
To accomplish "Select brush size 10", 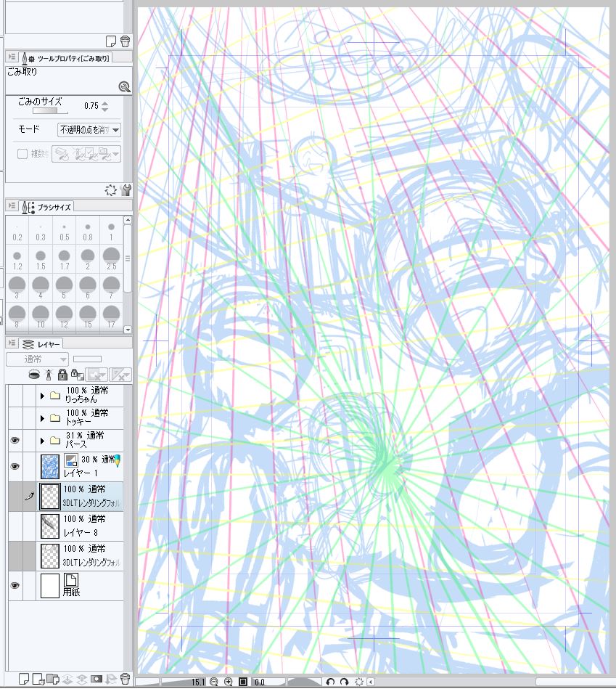I will tap(41, 317).
